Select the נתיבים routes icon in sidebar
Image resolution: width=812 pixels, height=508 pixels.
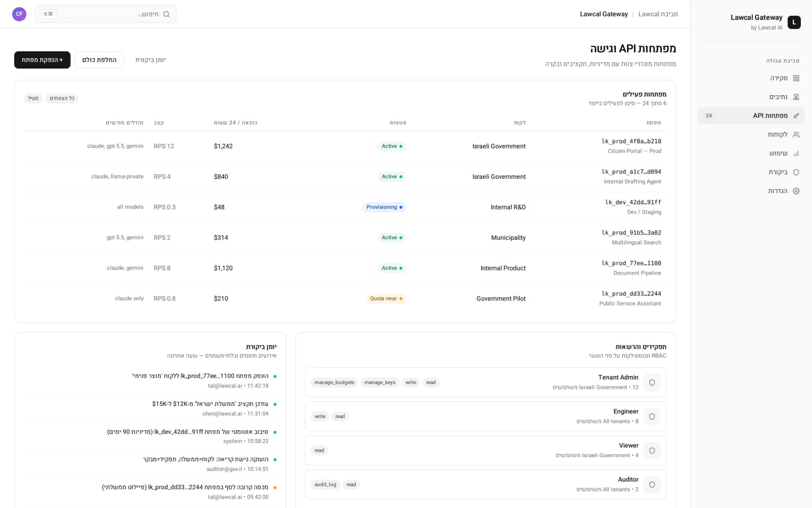click(x=796, y=97)
